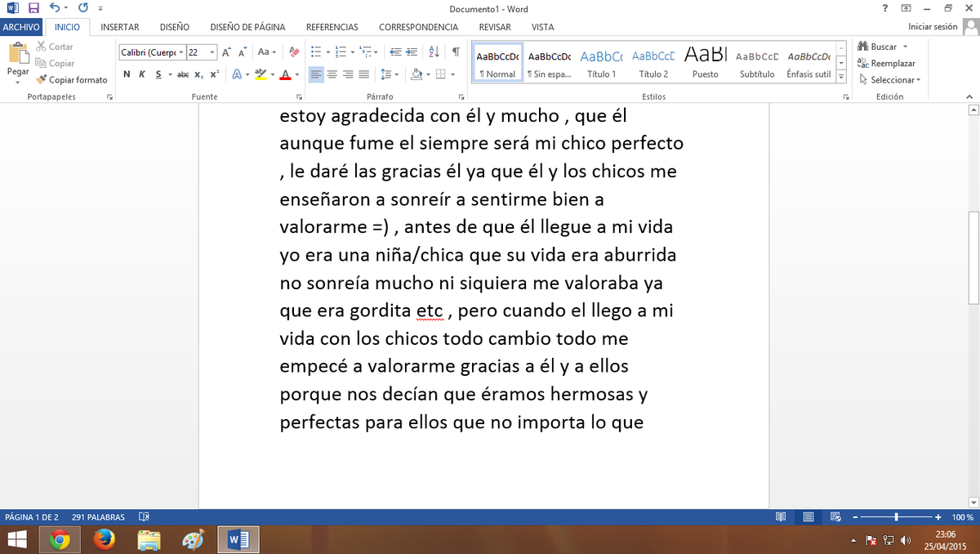Select the Normal style
Viewport: 980px width, 554px height.
click(497, 64)
